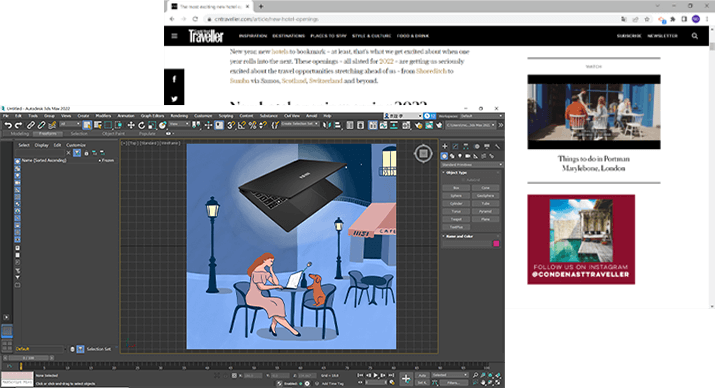This screenshot has width=715, height=388.
Task: Select the Shapes category icon in Create panel
Action: click(x=452, y=156)
